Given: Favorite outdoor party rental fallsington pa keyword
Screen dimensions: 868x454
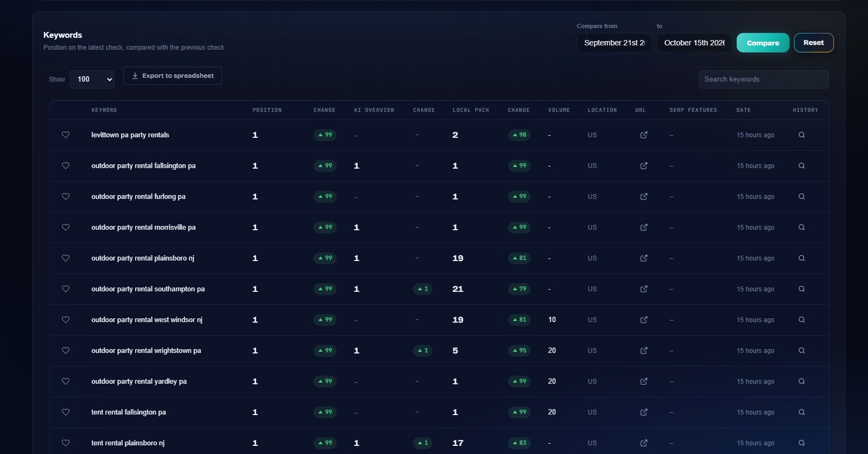Looking at the screenshot, I should click(x=65, y=166).
